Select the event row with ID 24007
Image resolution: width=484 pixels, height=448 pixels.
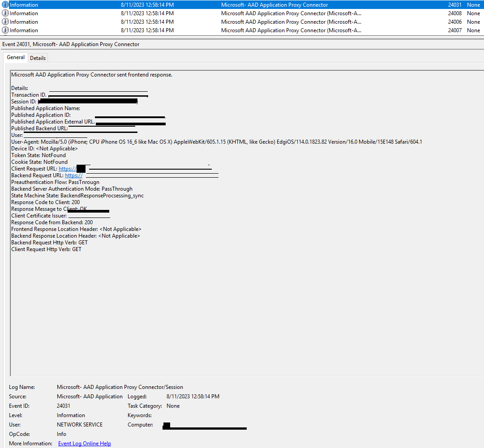point(242,30)
